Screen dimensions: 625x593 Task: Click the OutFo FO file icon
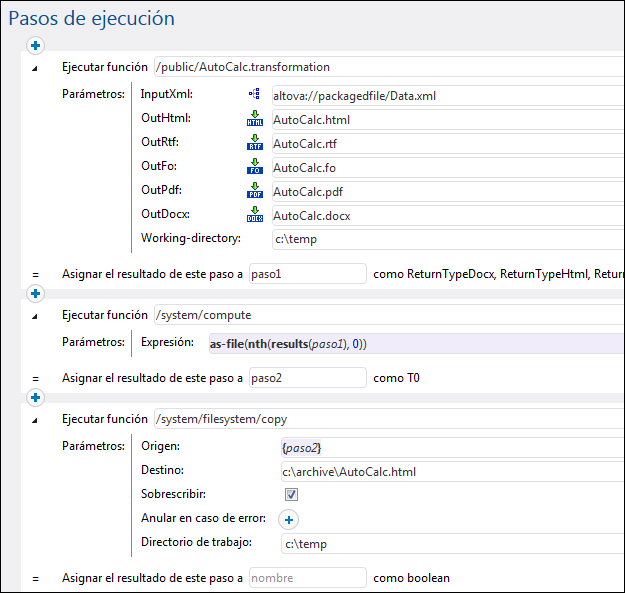(x=254, y=167)
